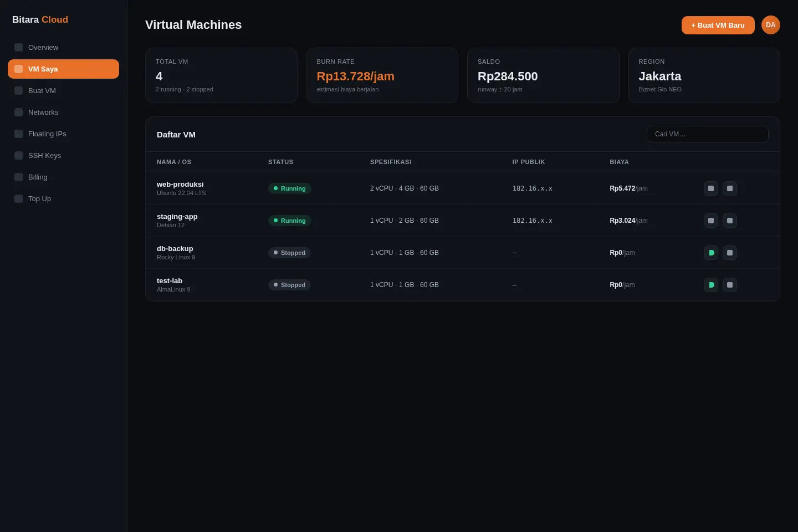Click the Rp3.024/jam cost
Screen dimensions: 798x532
(629, 221)
